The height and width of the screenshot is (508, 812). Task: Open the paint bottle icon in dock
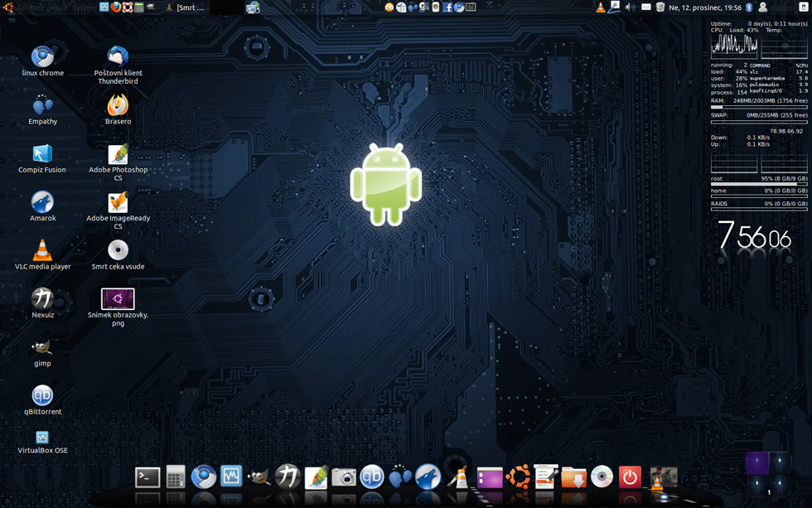(x=459, y=477)
